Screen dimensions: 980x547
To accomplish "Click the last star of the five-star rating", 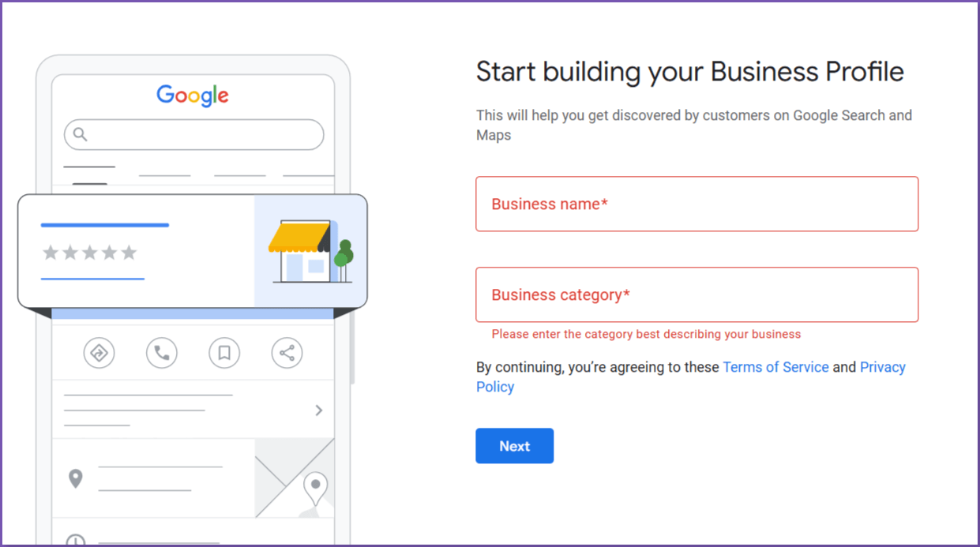I will click(x=130, y=252).
